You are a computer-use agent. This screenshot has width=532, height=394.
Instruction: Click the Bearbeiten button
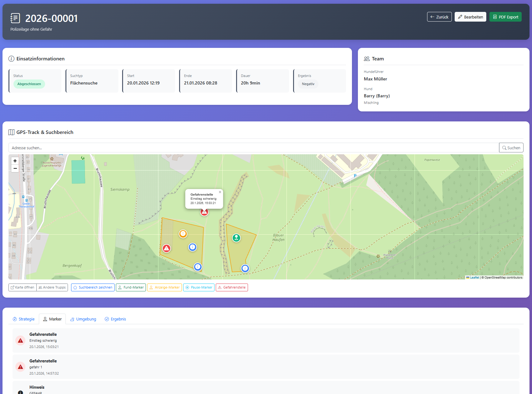(x=470, y=17)
